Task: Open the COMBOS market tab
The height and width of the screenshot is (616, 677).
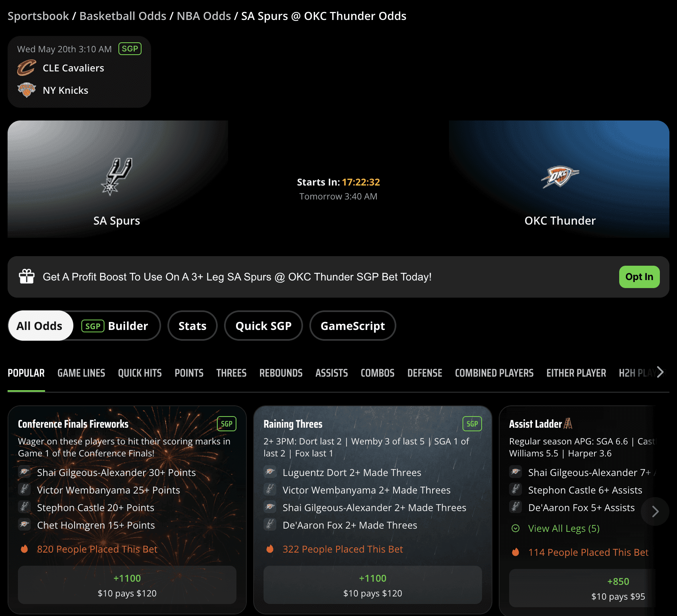Action: [378, 373]
